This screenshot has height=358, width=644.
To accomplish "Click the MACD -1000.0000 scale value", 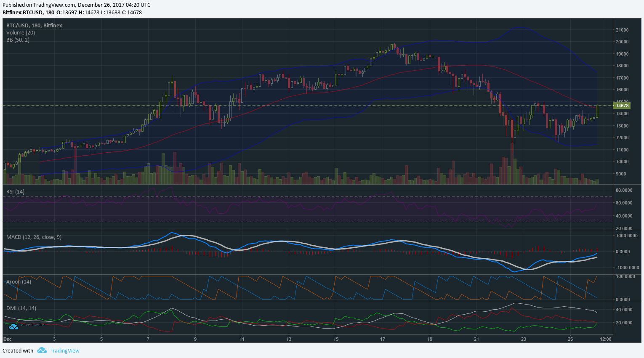I will click(627, 268).
